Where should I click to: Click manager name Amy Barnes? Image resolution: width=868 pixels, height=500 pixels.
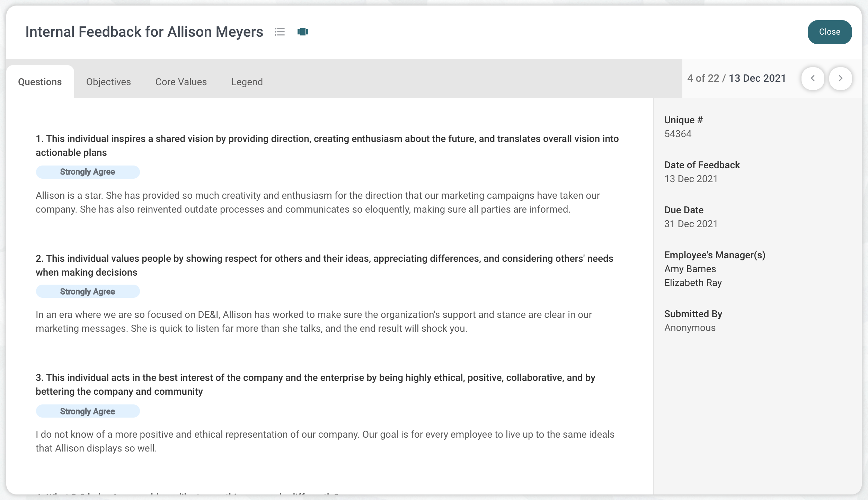pyautogui.click(x=690, y=269)
